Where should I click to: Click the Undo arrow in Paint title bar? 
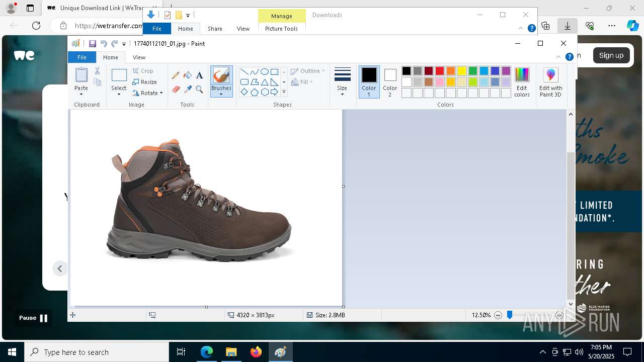(104, 44)
